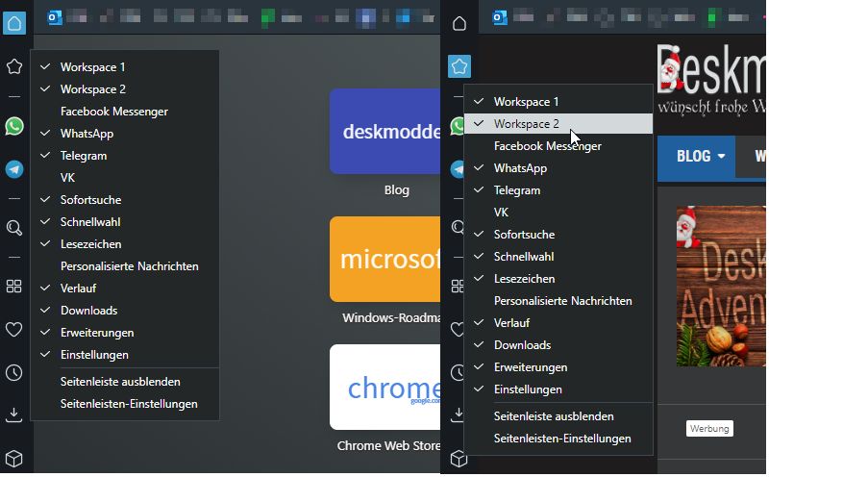Toggle Workspace 1 in right sidebar menu
The width and height of the screenshot is (868, 477).
coord(558,102)
